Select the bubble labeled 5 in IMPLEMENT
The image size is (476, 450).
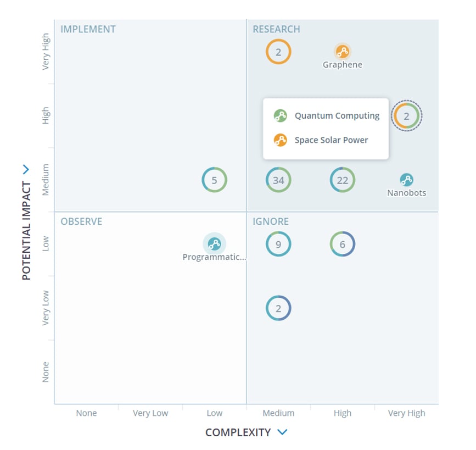pyautogui.click(x=214, y=179)
